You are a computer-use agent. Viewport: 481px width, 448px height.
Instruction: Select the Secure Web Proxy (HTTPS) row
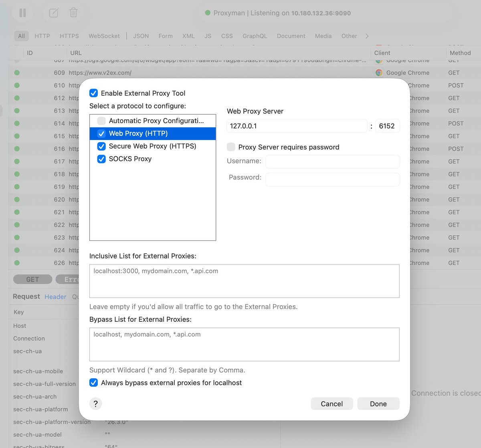click(153, 146)
